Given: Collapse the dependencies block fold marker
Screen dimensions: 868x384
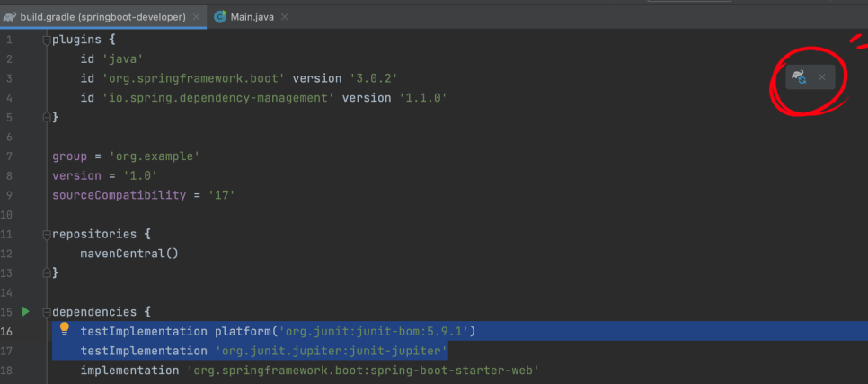Looking at the screenshot, I should click(47, 312).
